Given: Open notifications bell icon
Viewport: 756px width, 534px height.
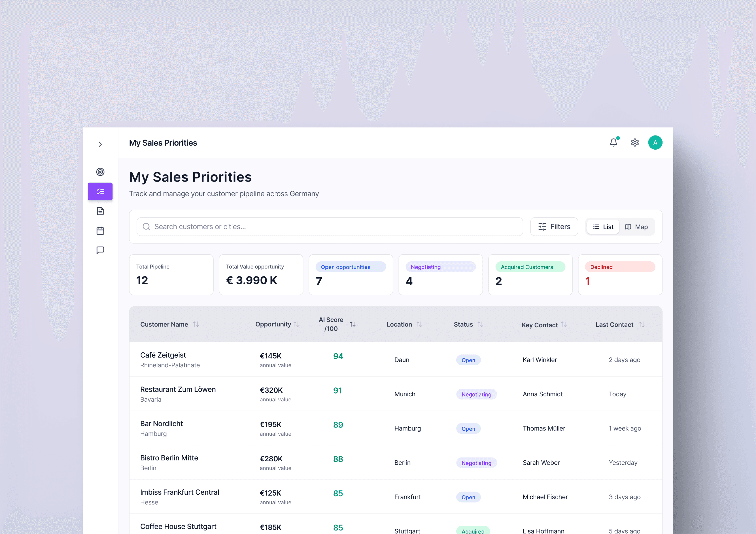Looking at the screenshot, I should click(614, 142).
